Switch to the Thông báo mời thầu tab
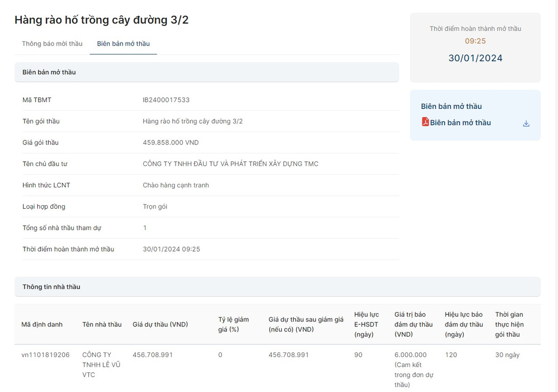This screenshot has height=392, width=558. coord(52,44)
